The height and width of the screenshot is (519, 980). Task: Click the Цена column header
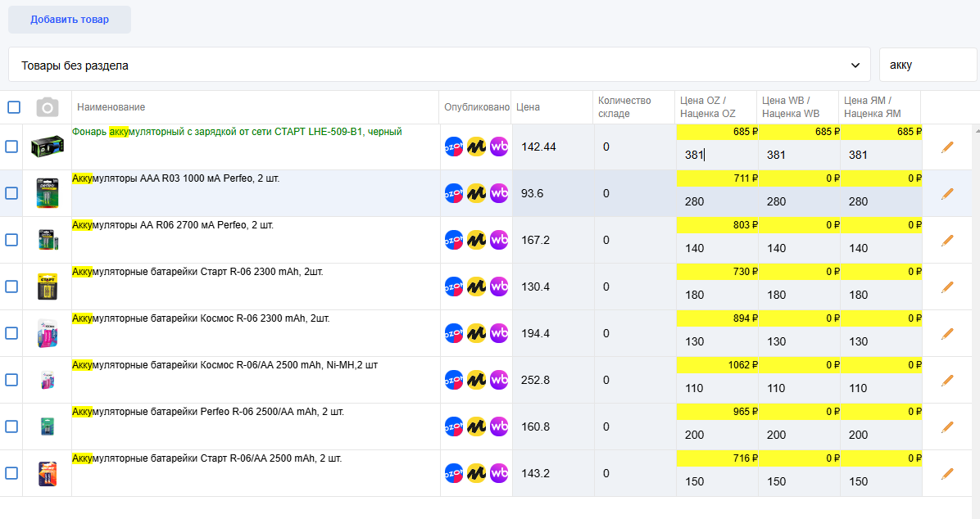pos(528,107)
